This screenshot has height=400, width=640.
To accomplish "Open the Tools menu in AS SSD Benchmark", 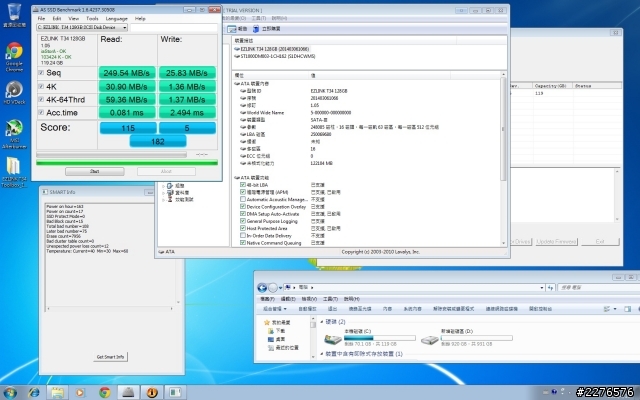I will [x=92, y=18].
